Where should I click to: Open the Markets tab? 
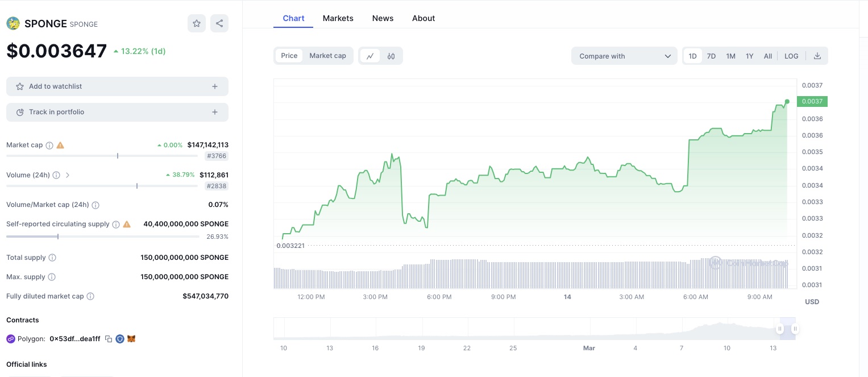point(338,18)
